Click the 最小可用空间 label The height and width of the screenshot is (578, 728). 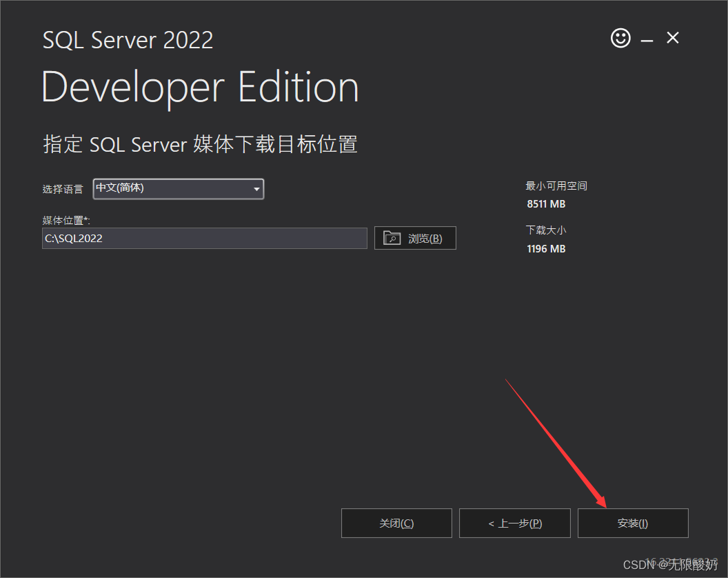click(x=556, y=186)
